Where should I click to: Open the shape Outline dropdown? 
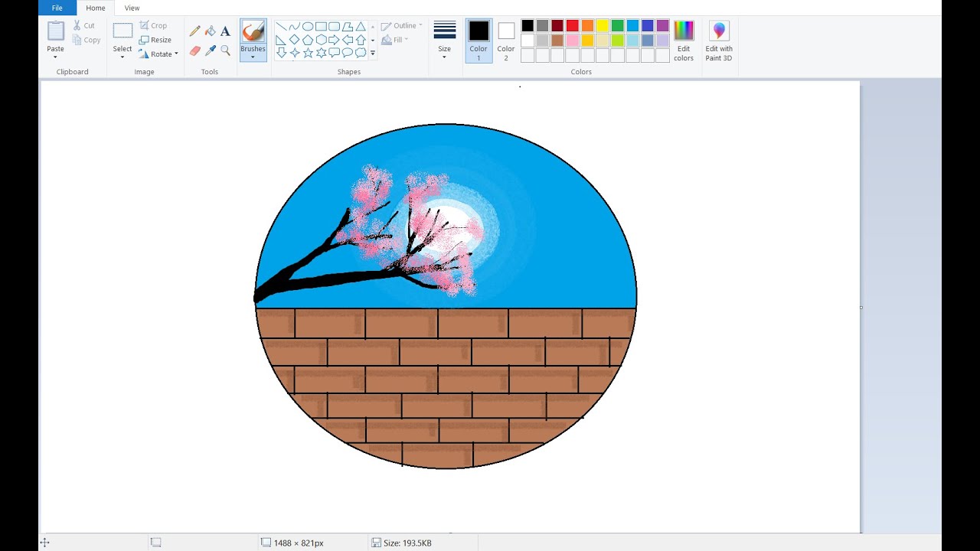[x=402, y=25]
